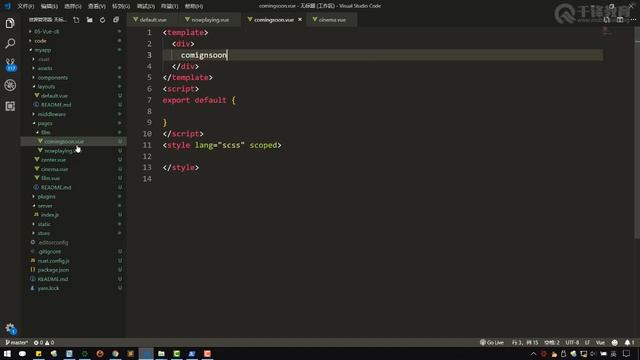Viewport: 640px width, 360px height.
Task: Open nuxt.config.js in explorer
Action: (53, 261)
